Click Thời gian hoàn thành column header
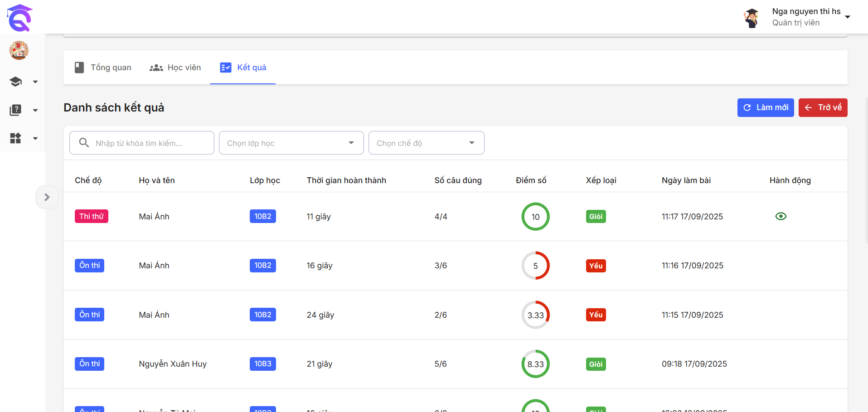868x412 pixels. [346, 180]
